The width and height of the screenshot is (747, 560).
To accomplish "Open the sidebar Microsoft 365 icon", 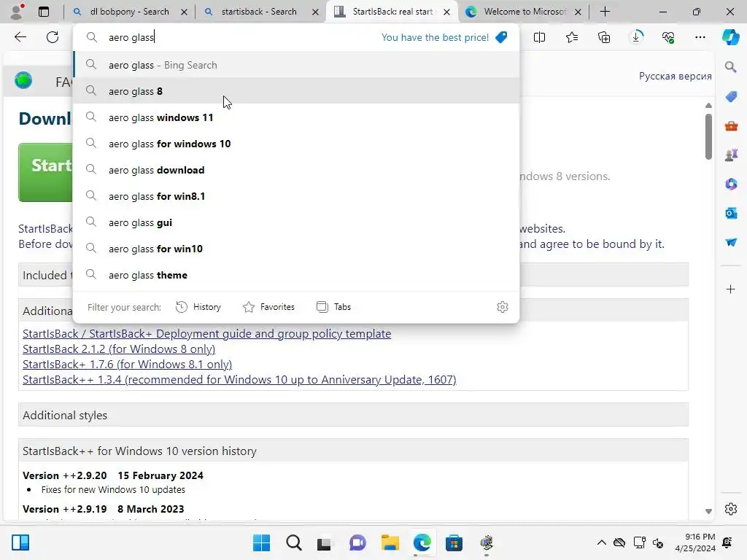I will point(731,184).
